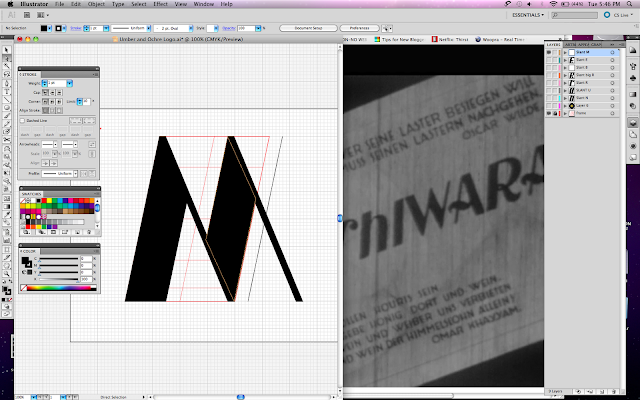Select the Pen tool
The image size is (640, 400).
coord(7,83)
